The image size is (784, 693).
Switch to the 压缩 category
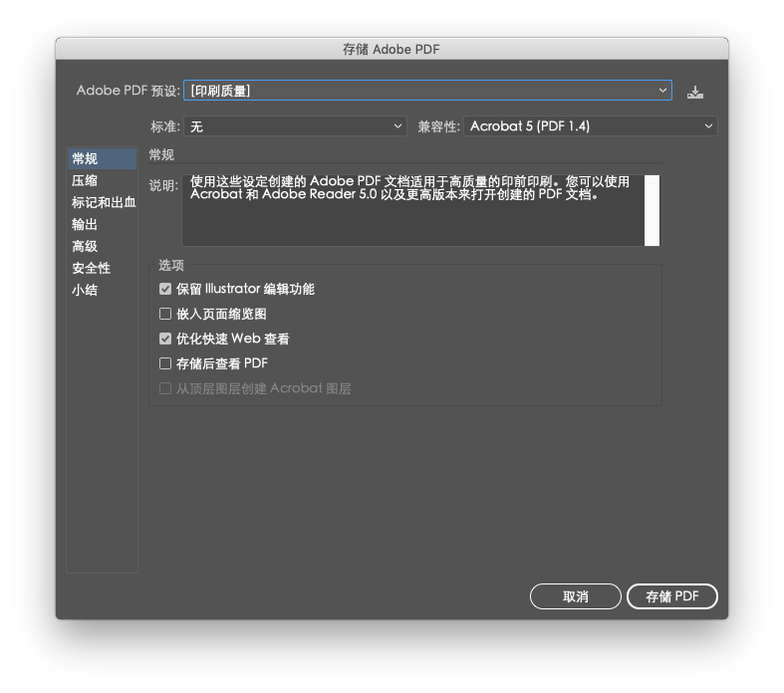(x=102, y=180)
